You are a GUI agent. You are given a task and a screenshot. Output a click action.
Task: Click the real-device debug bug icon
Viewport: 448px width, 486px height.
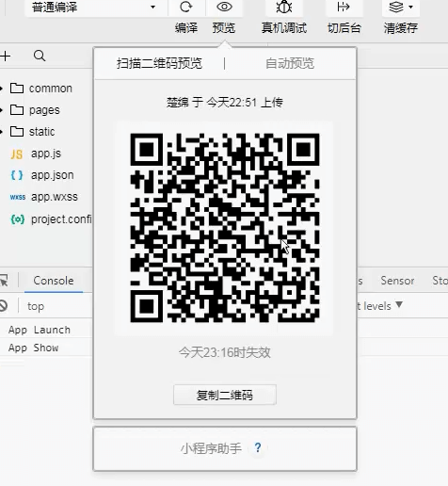pos(284,7)
